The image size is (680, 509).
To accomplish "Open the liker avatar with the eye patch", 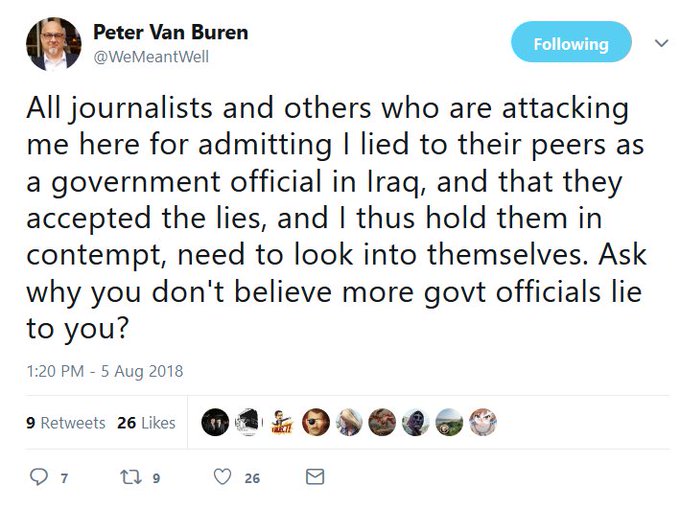I will (x=316, y=423).
